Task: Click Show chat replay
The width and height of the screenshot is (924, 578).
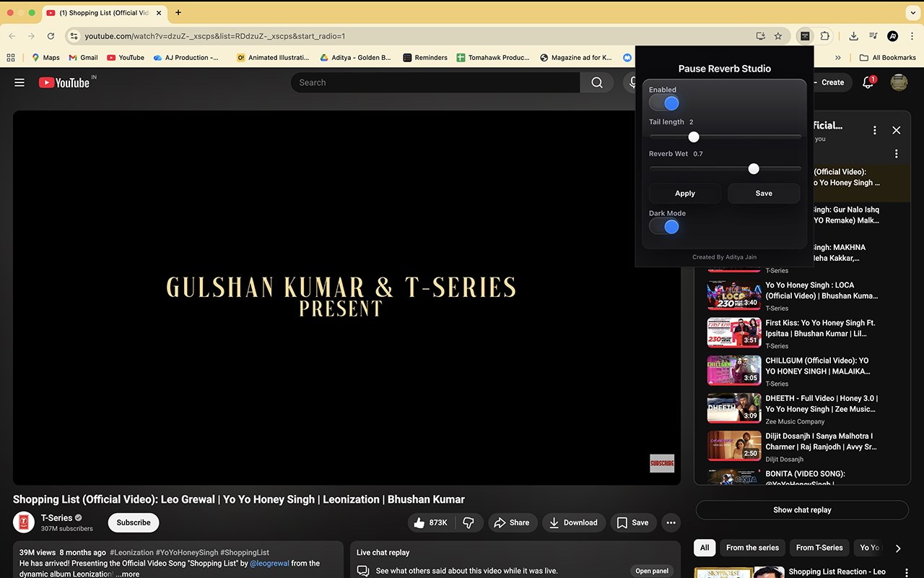Action: [x=802, y=510]
